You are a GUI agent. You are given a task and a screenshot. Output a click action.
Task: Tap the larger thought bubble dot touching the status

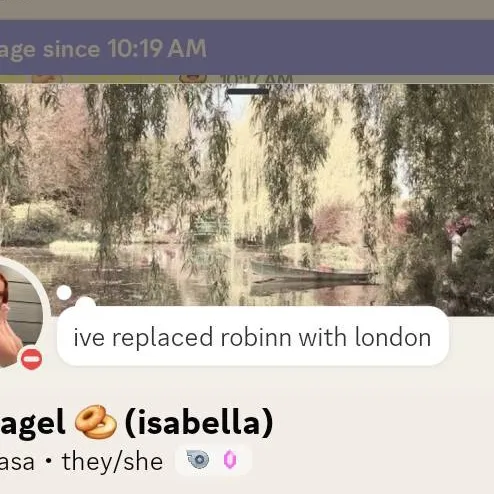86,302
